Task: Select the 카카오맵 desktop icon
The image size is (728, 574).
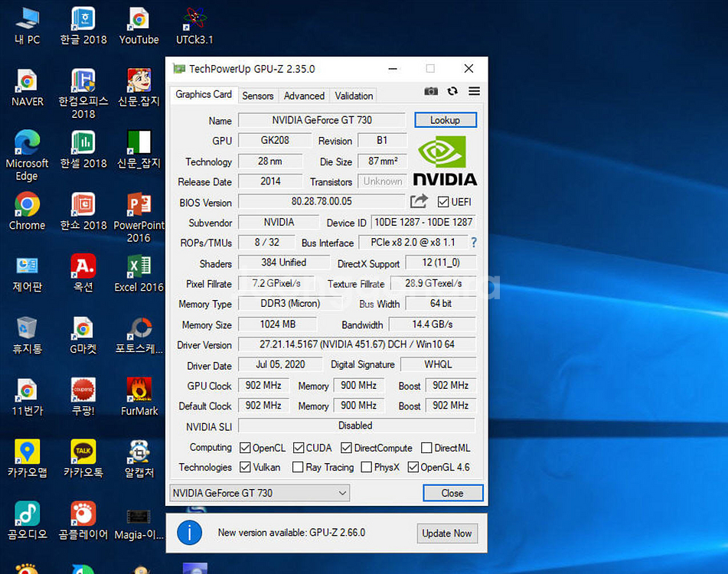Action: click(x=27, y=458)
